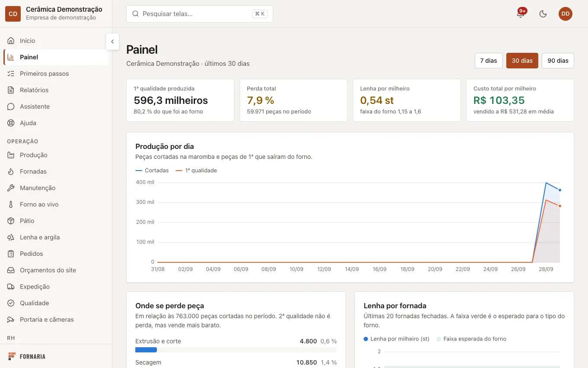This screenshot has height=368, width=588.
Task: Click the Perda total 7,9 % card
Action: point(294,100)
